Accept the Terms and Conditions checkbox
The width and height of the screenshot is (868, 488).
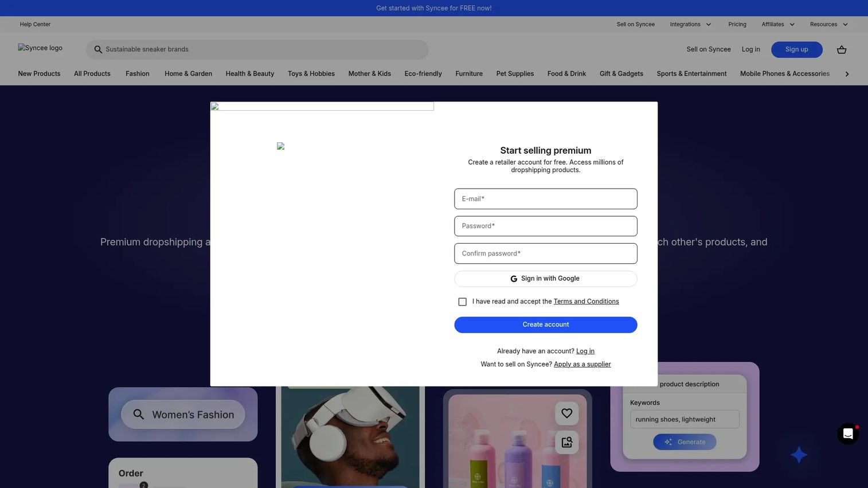tap(462, 302)
